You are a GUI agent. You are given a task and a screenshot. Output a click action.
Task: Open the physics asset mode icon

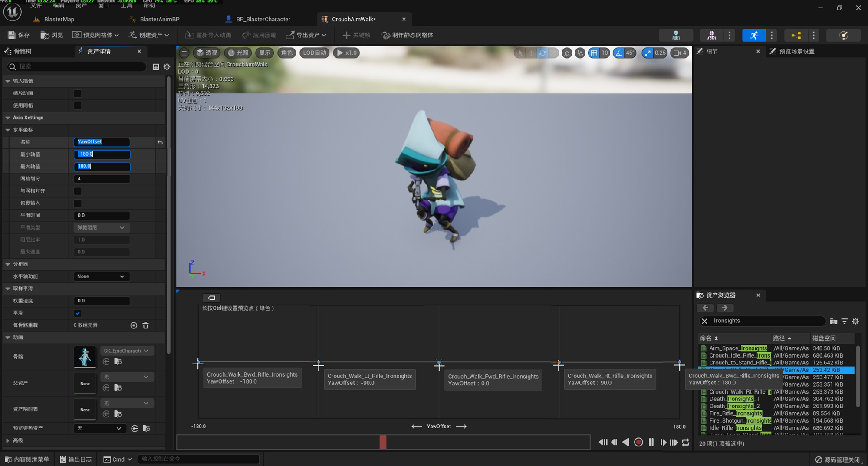coord(843,35)
